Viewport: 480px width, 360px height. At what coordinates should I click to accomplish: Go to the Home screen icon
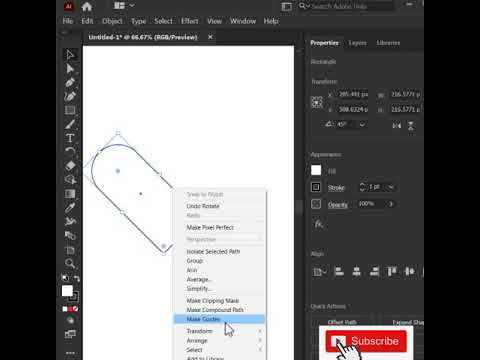(87, 7)
